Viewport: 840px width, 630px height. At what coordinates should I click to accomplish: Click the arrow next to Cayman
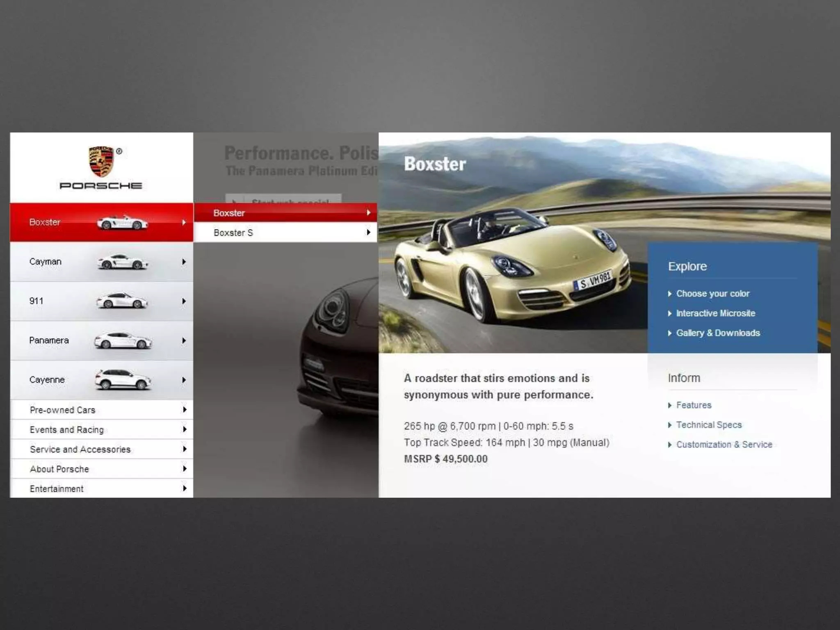[x=184, y=262]
